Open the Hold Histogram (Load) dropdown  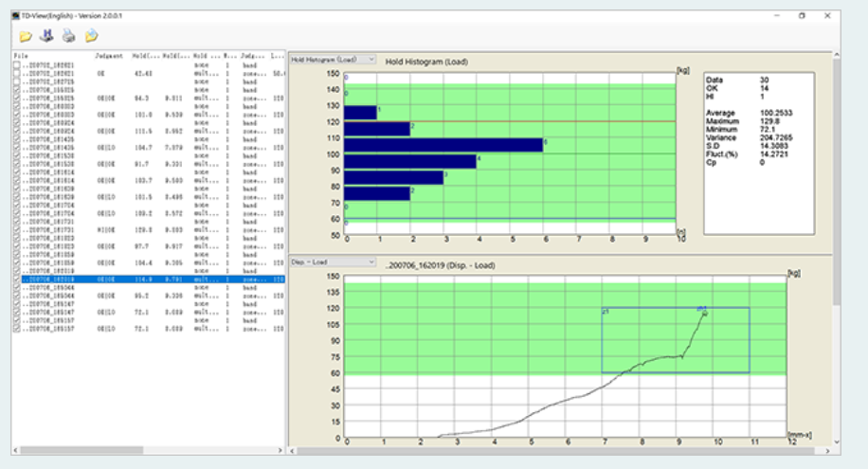tap(333, 60)
